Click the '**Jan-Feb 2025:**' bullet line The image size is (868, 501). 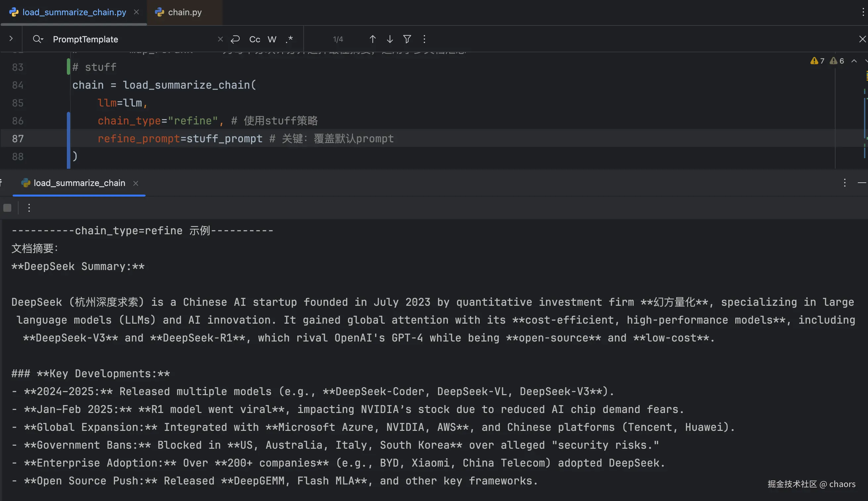tap(348, 409)
